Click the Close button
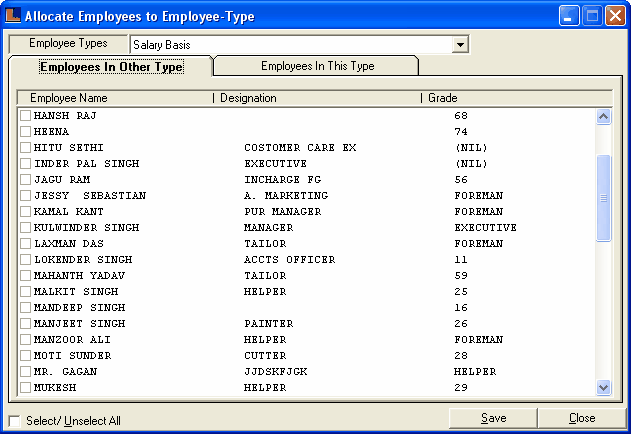This screenshot has height=434, width=631. coord(582,418)
